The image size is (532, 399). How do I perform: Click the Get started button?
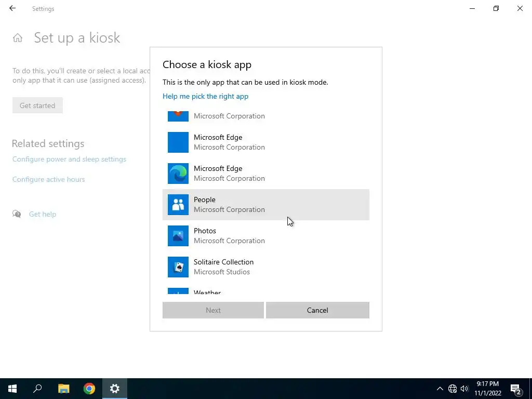click(x=37, y=105)
